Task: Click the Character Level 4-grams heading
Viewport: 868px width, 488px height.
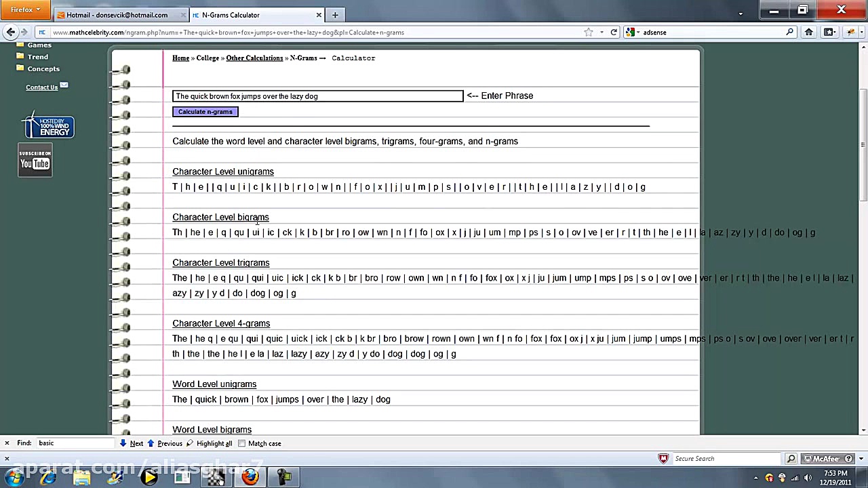Action: [221, 324]
